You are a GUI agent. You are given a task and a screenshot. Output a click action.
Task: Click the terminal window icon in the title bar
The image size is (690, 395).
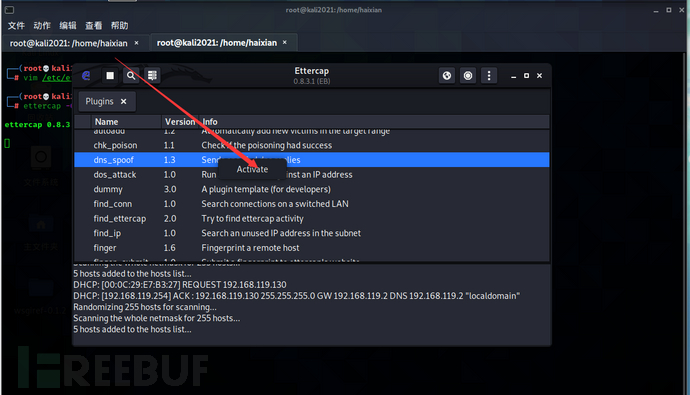pos(9,10)
